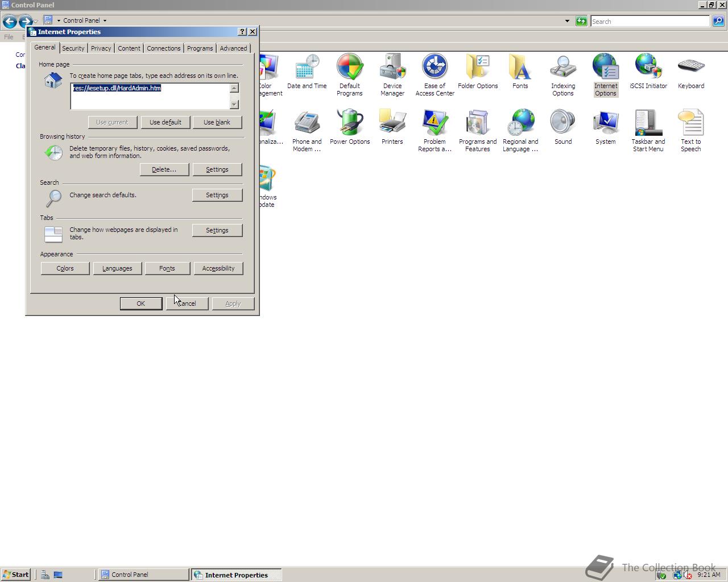Switch to the Content tab
Viewport: 728px width, 582px height.
[x=129, y=48]
